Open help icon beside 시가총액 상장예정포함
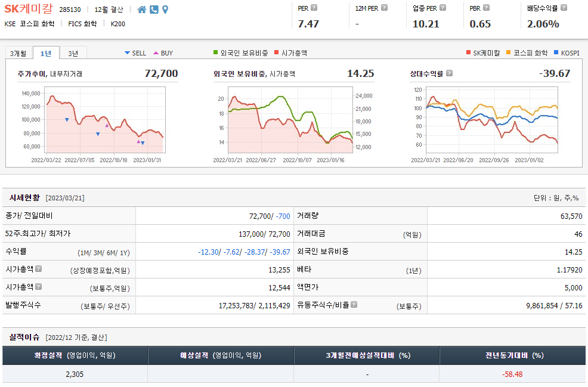This screenshot has width=588, height=387. (x=38, y=268)
